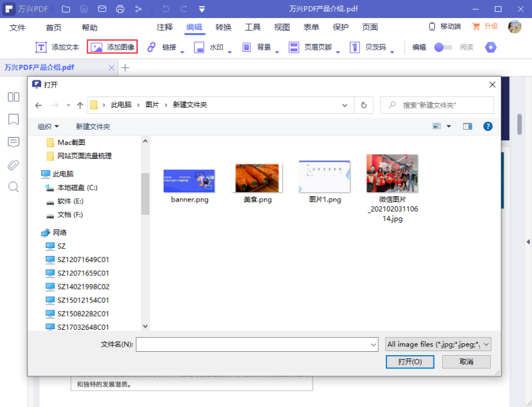Toggle the preview pane icon in dialog toolbar
Viewport: 532px width, 407px height.
pyautogui.click(x=467, y=126)
